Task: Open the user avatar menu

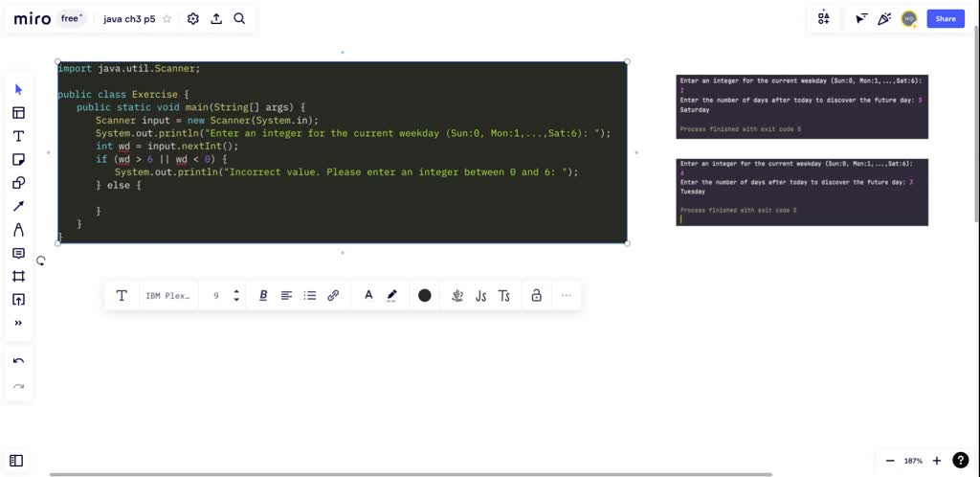Action: click(x=909, y=19)
